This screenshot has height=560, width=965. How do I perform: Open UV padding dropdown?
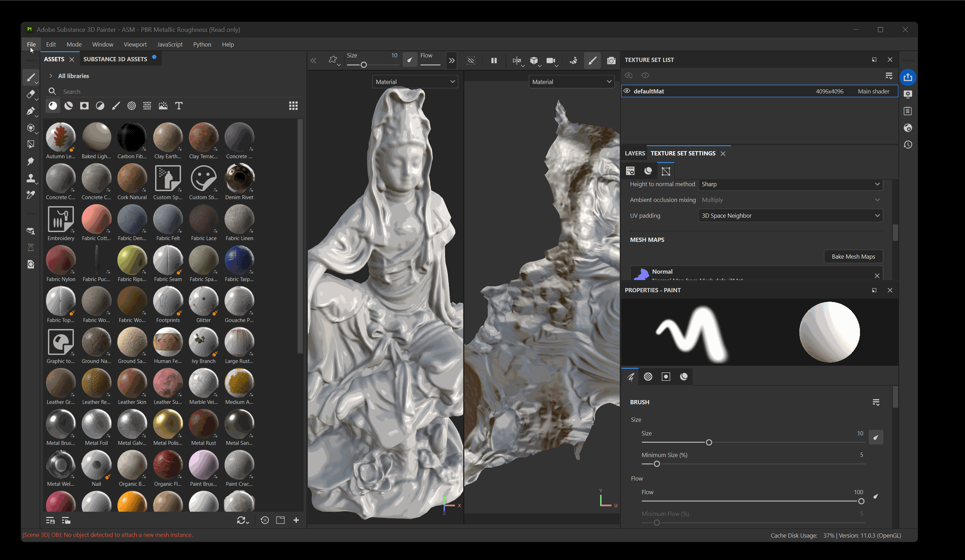(790, 216)
